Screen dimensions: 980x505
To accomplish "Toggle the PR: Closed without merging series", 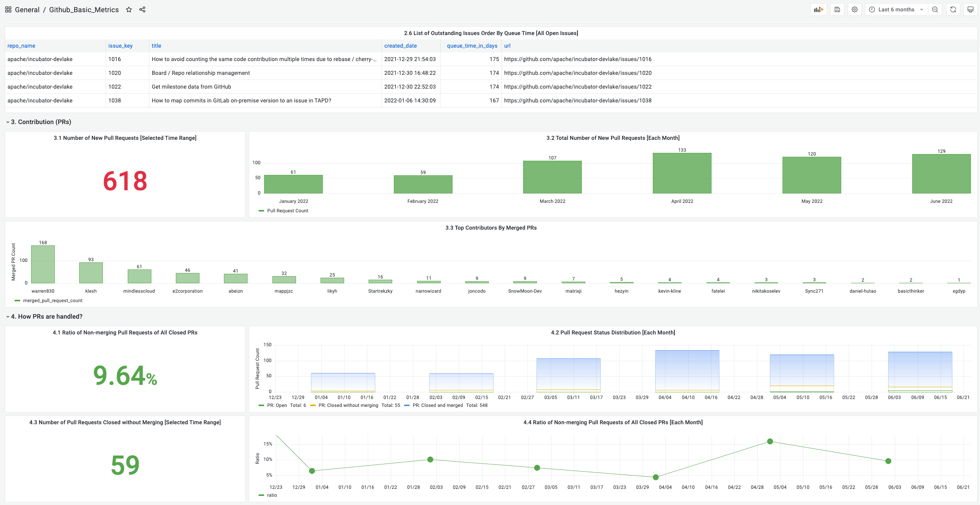I will [x=348, y=405].
